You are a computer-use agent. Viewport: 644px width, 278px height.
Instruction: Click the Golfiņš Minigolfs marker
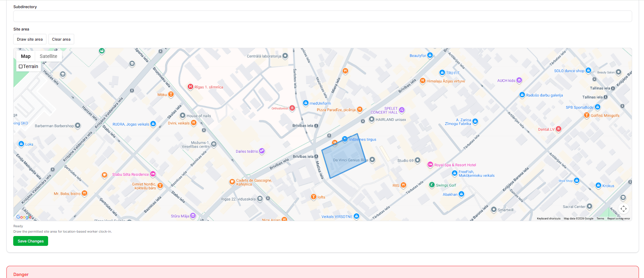point(587,115)
